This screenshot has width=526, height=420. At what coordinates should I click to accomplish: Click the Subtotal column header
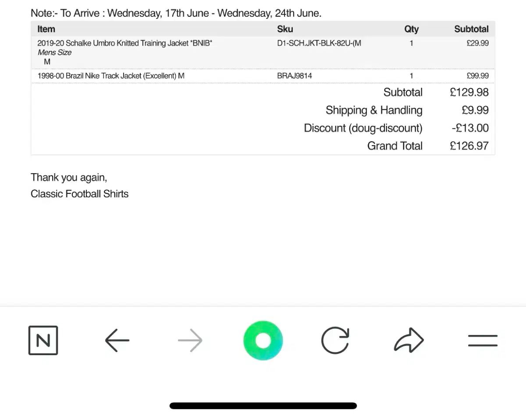[471, 29]
